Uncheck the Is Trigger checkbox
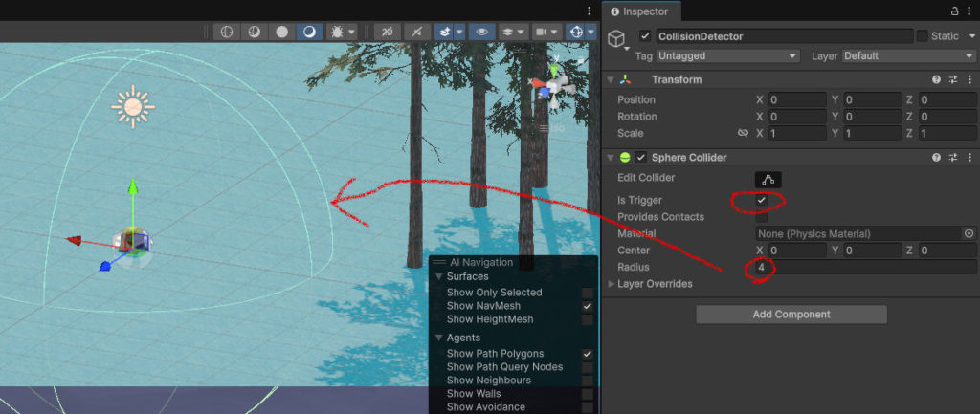 [762, 200]
